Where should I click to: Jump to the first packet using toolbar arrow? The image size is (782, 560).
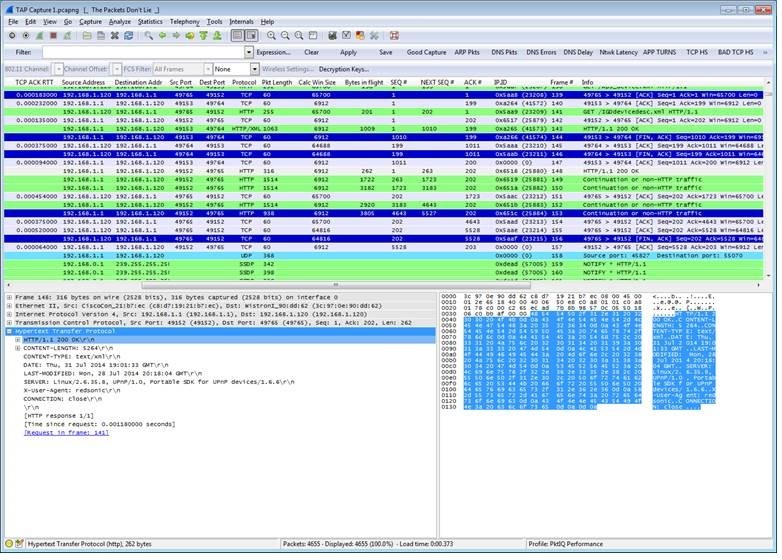(x=206, y=35)
